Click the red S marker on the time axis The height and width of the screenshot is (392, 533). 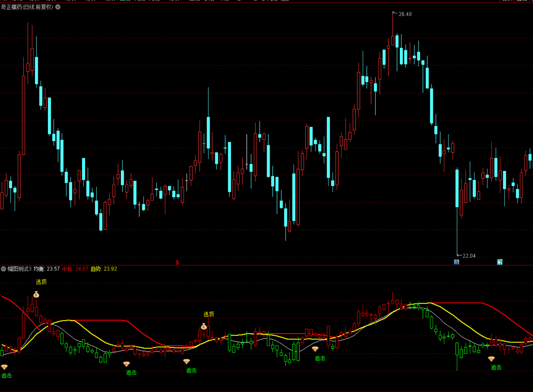click(x=177, y=262)
